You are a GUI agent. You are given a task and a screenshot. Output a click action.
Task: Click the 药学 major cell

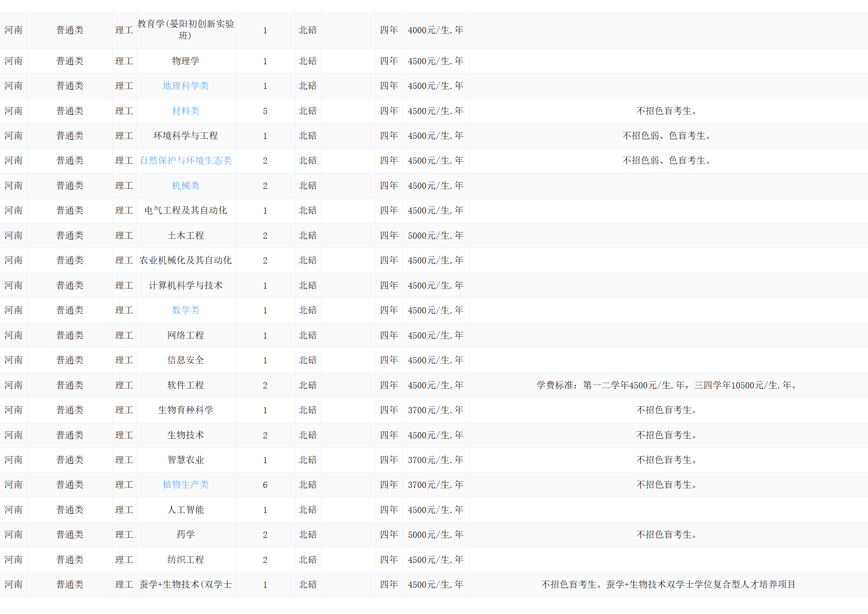click(186, 535)
